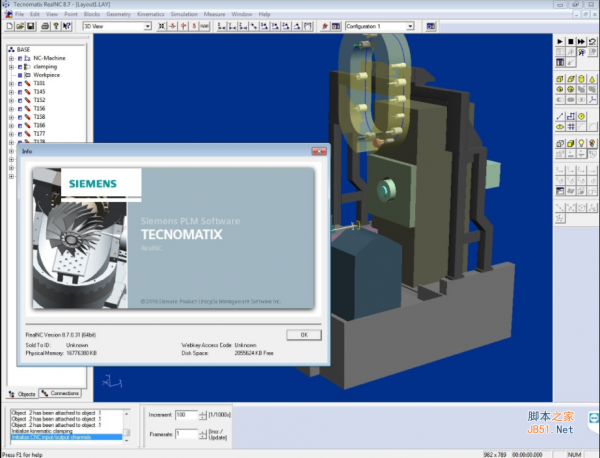600x458 pixels.
Task: Insert a blue coordinate frame icon
Action: 592,100
